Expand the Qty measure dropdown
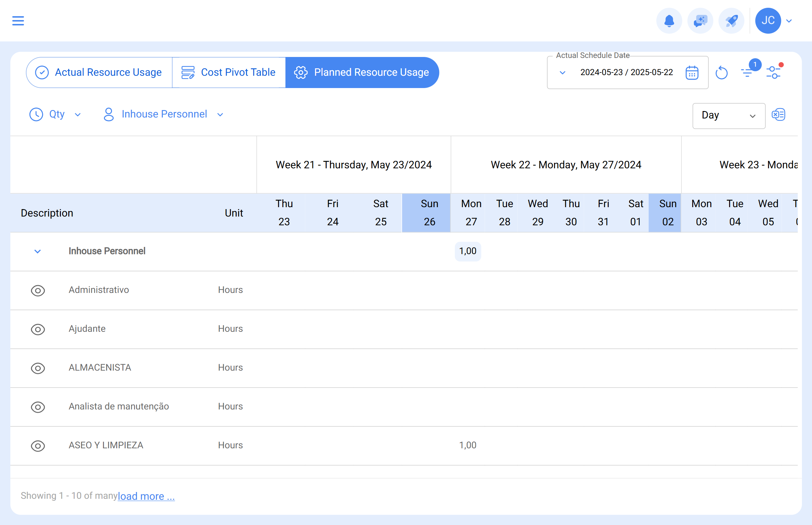 56,115
